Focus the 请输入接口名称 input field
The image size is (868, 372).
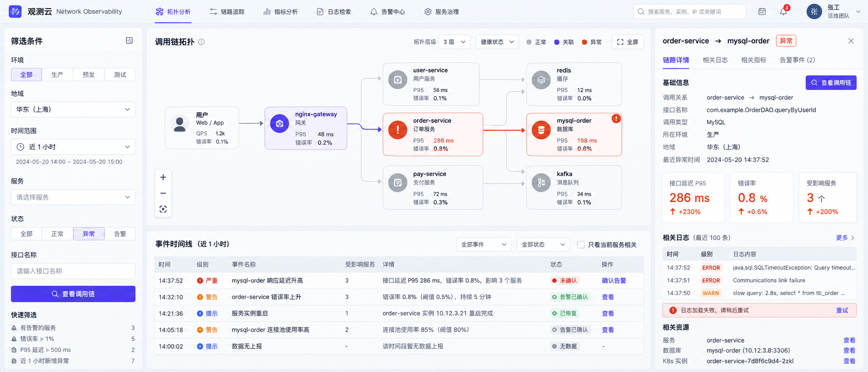(x=73, y=271)
